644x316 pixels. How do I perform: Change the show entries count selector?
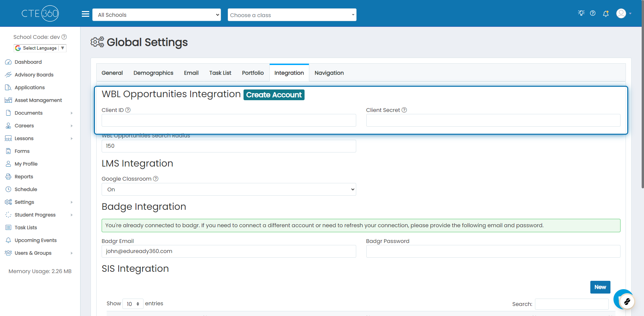coord(133,304)
